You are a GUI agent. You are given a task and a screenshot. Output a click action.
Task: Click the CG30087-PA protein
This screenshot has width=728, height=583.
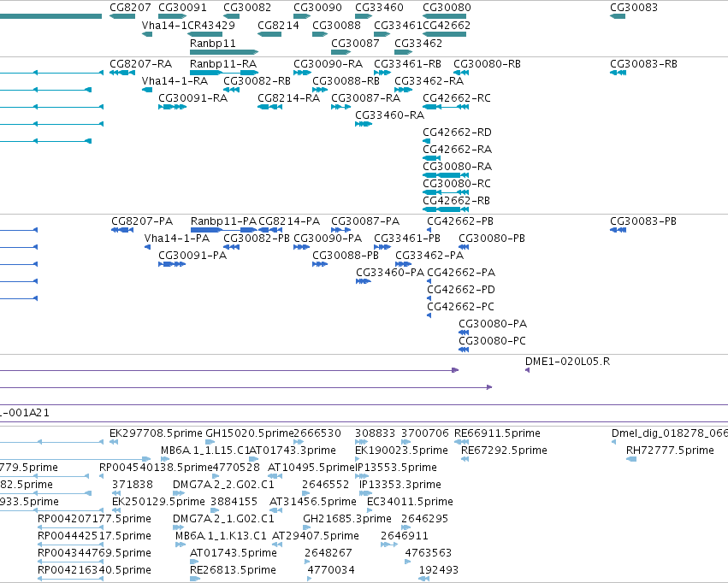pos(340,230)
